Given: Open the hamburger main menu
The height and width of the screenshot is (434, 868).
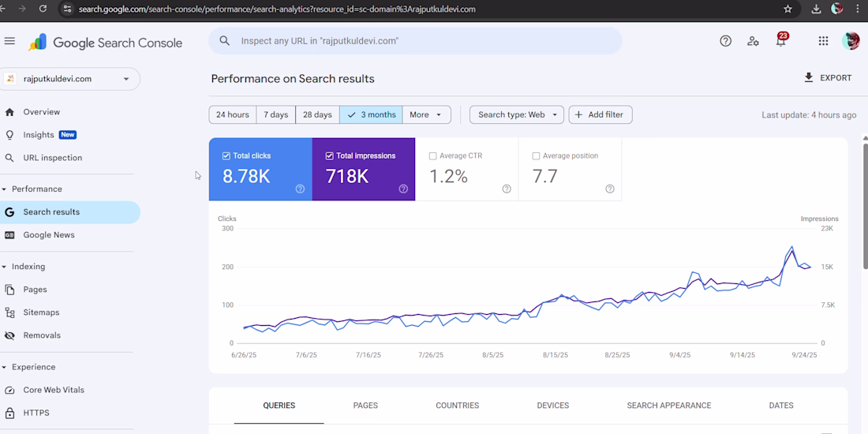Looking at the screenshot, I should (x=9, y=41).
